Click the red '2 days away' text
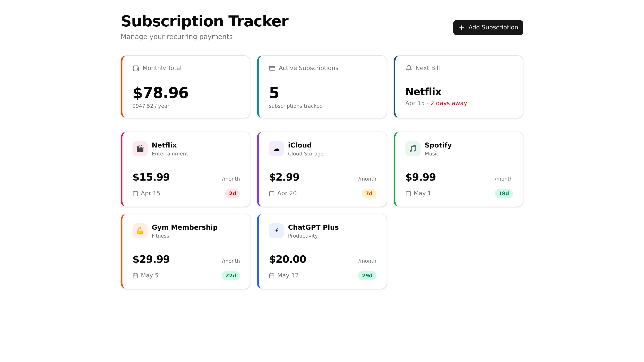644x362 pixels. [448, 103]
